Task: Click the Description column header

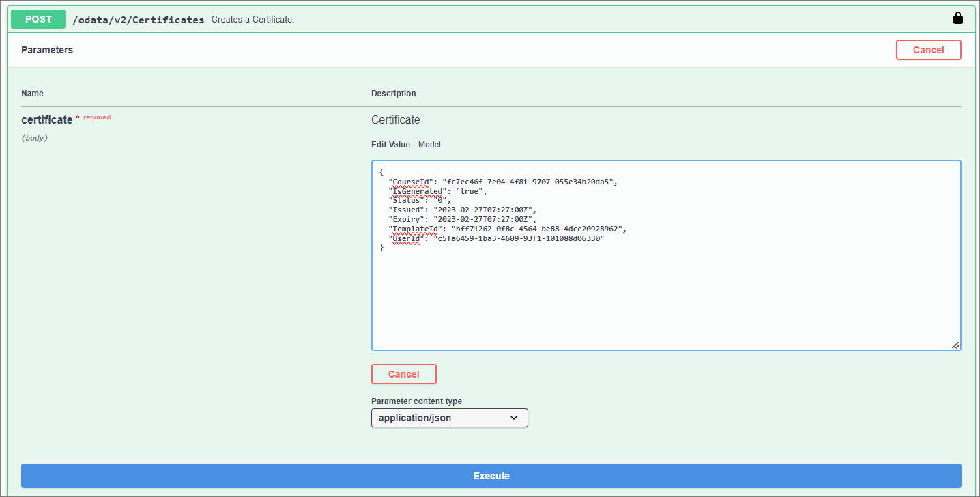Action: (x=393, y=93)
